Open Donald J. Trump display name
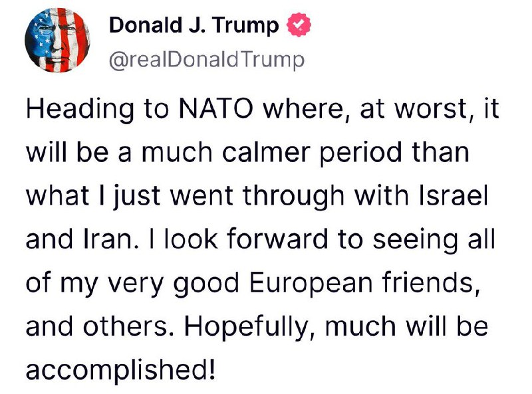Screen dimensions: 532x394 coord(194,25)
